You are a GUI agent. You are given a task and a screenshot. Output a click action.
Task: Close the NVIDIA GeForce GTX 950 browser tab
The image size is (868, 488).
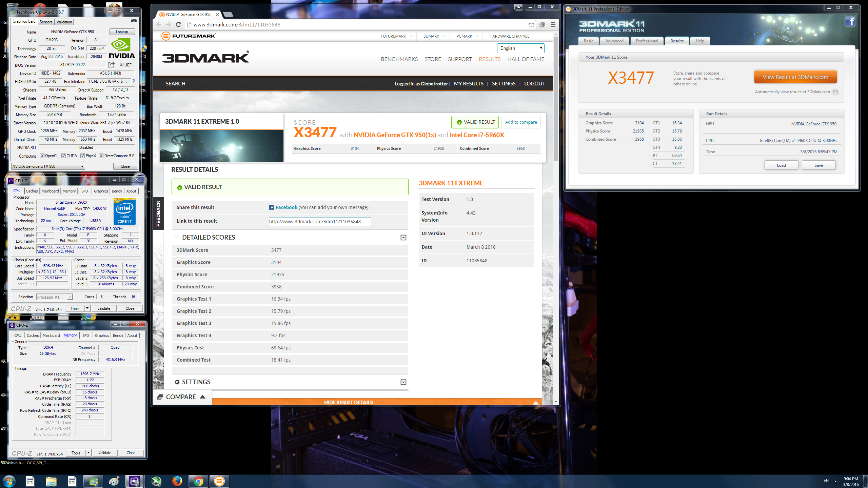(x=217, y=15)
